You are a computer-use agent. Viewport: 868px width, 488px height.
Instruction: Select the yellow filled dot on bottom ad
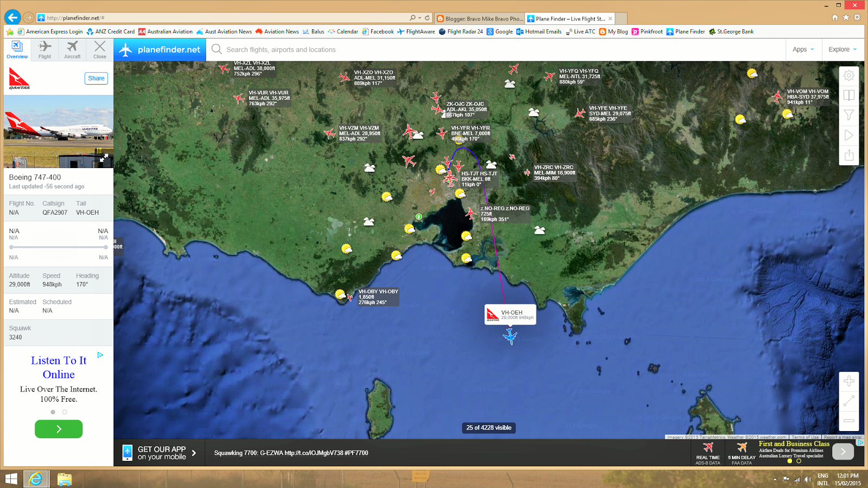pos(789,461)
